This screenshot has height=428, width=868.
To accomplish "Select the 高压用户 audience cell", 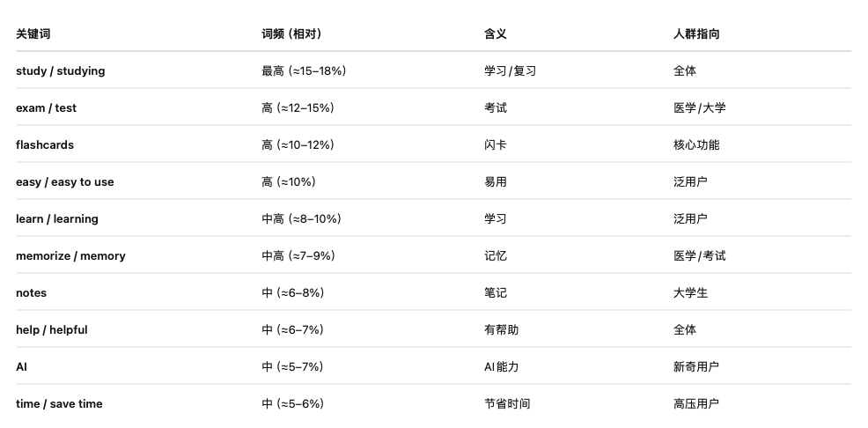I will click(x=696, y=404).
